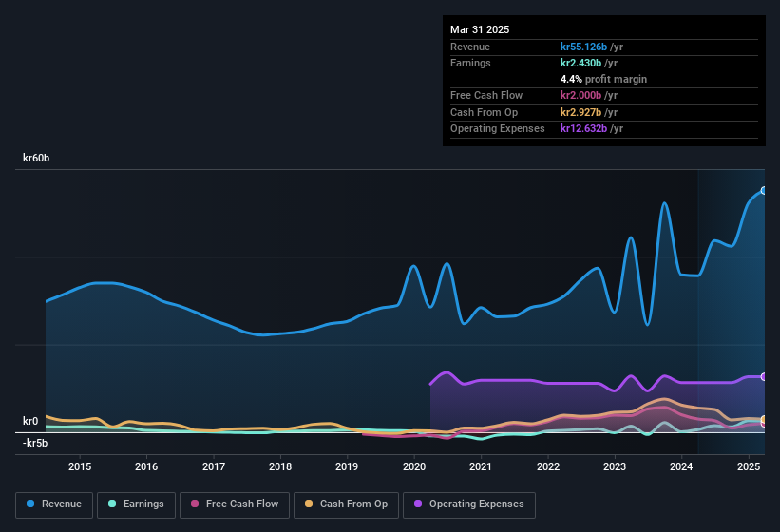This screenshot has height=532, width=780.
Task: Toggle the Free Cash Flow legend button
Action: (x=235, y=504)
